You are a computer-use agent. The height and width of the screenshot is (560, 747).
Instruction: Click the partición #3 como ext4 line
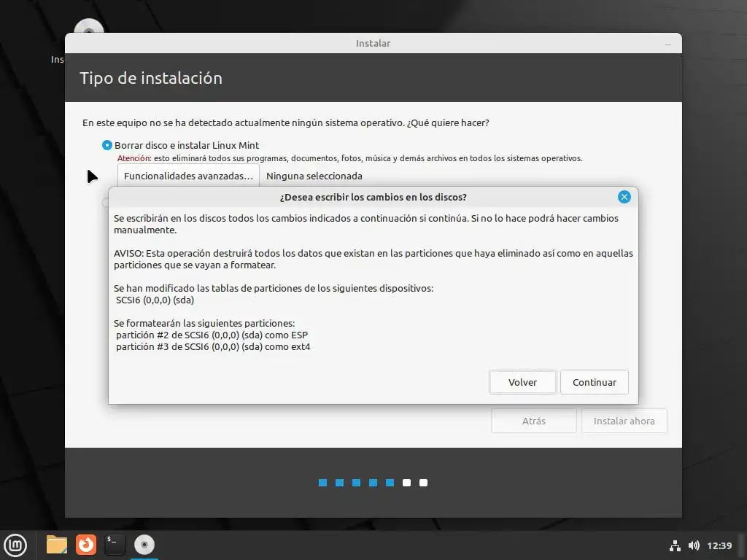(x=213, y=346)
